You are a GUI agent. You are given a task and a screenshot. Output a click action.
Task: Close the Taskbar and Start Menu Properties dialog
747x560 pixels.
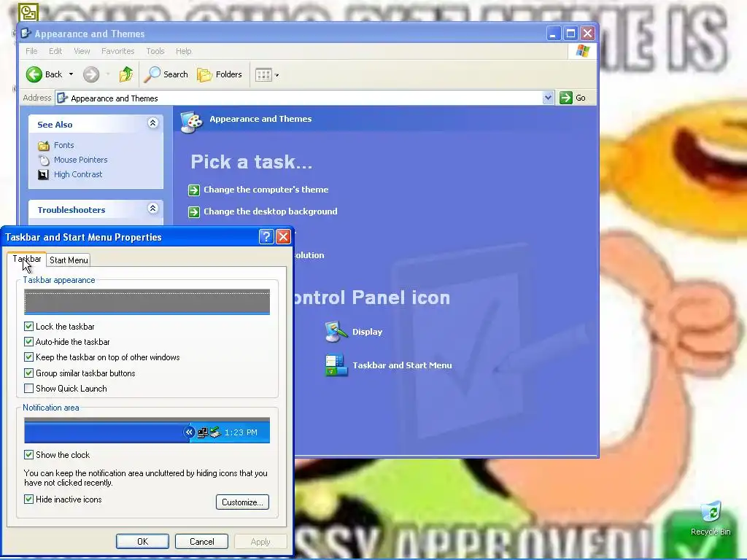(284, 237)
